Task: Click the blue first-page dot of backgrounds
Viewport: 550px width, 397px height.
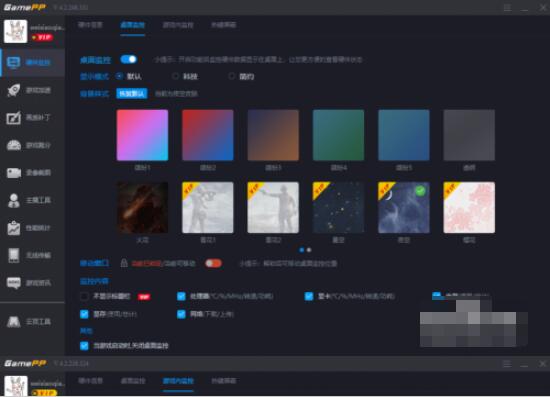Action: click(x=302, y=250)
